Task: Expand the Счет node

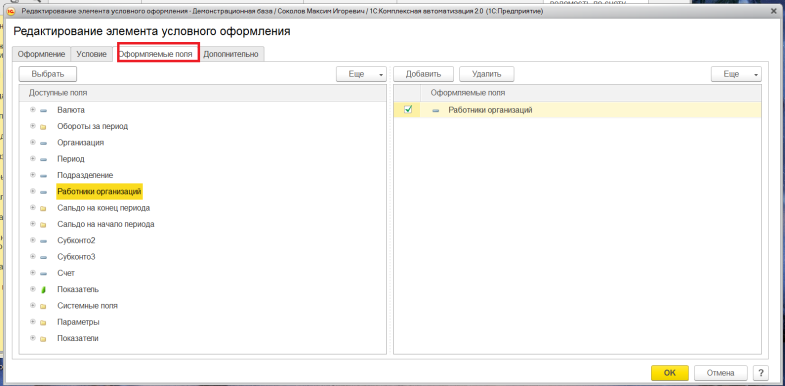Action: [33, 273]
